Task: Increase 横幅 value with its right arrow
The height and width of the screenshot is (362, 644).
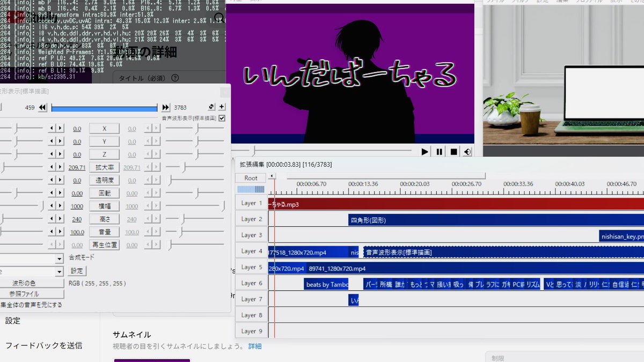Action: click(60, 206)
